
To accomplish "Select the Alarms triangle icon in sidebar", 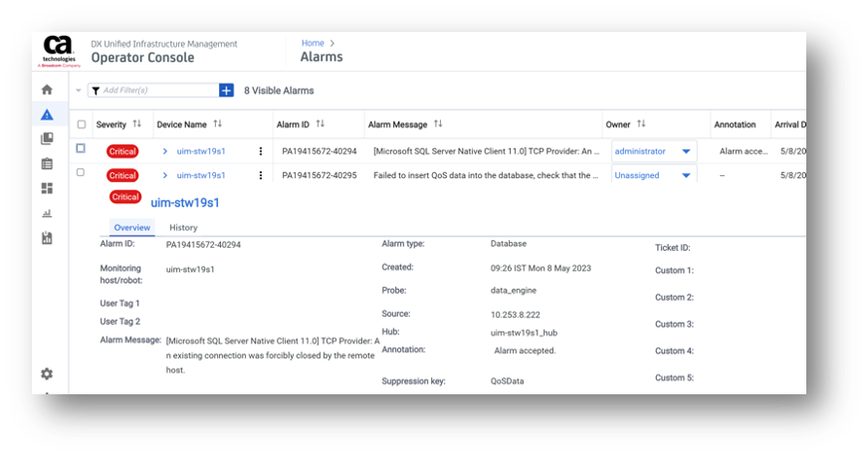I will (x=47, y=114).
